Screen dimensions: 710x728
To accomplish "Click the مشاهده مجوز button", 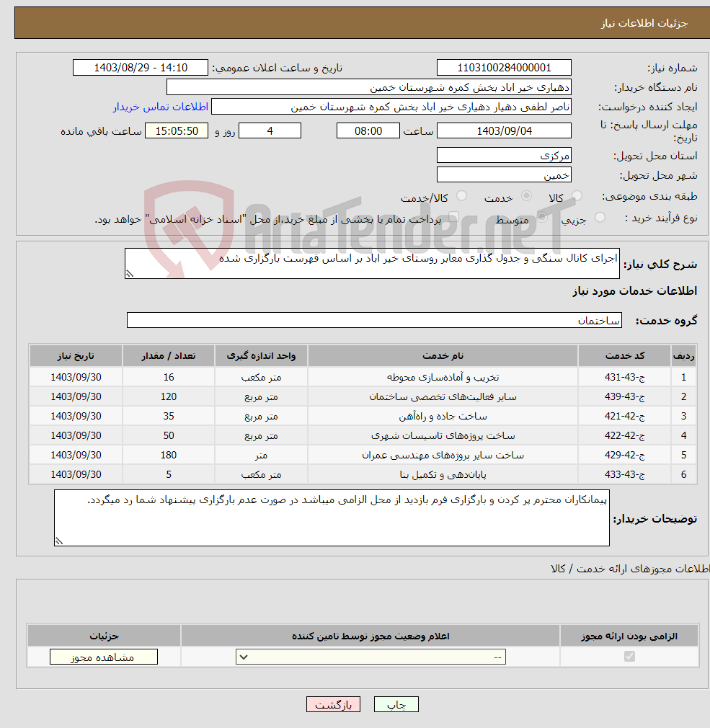I will click(x=104, y=657).
